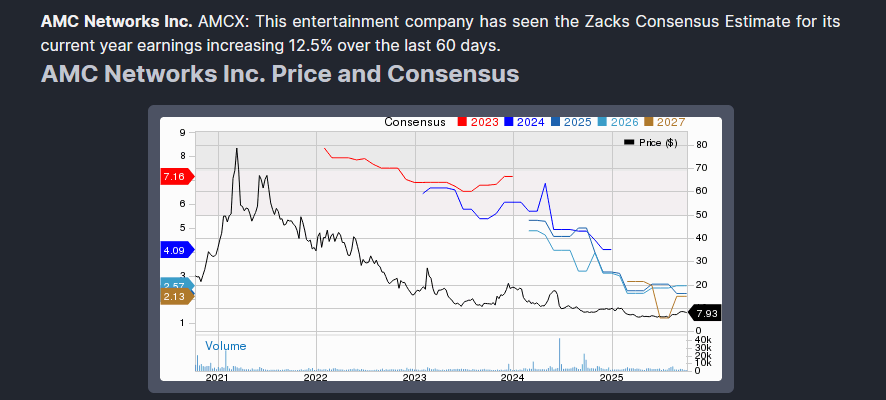Click the Volume label on the chart
The image size is (886, 400).
(225, 346)
